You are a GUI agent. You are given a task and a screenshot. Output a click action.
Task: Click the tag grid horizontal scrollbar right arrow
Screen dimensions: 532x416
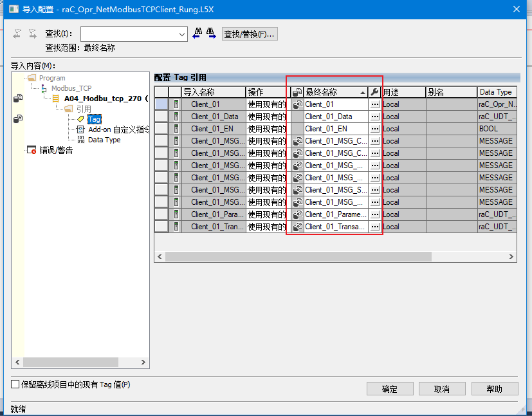511,256
